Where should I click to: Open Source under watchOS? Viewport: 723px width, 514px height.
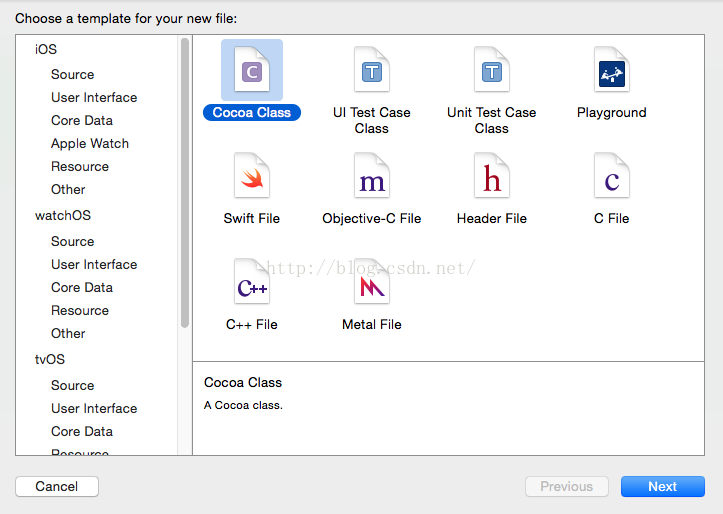(72, 241)
